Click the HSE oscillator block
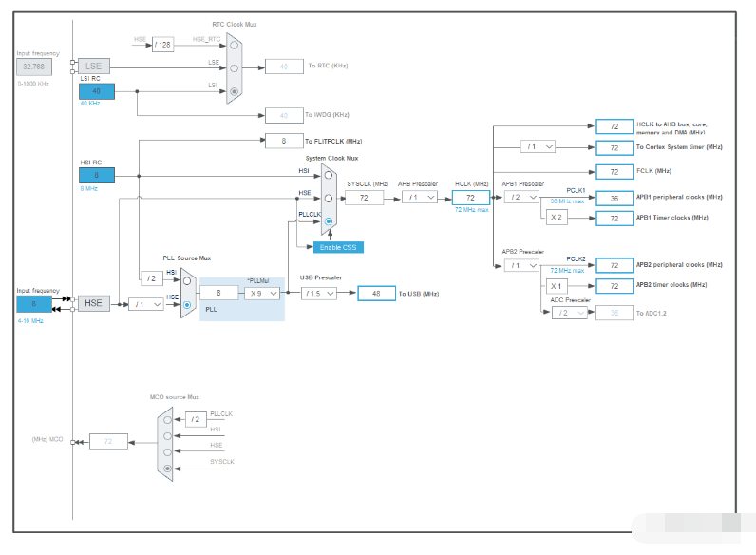The width and height of the screenshot is (756, 555). coord(93,303)
